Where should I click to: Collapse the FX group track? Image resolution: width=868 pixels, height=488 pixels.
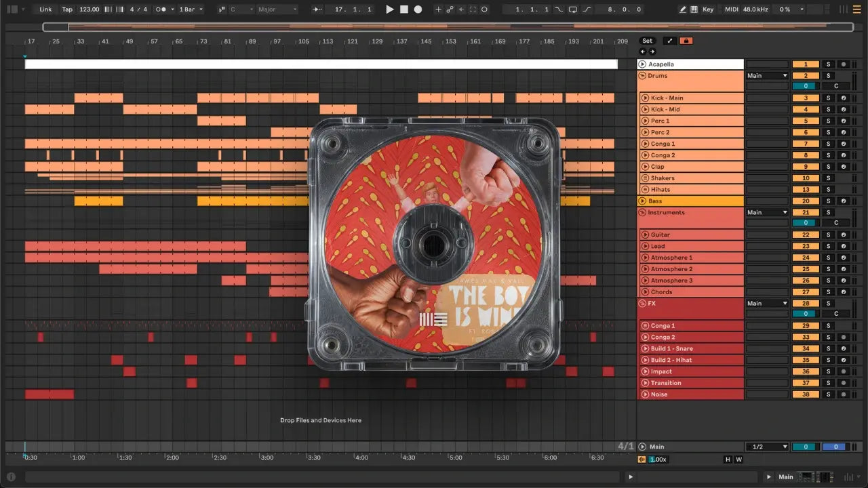tap(642, 304)
